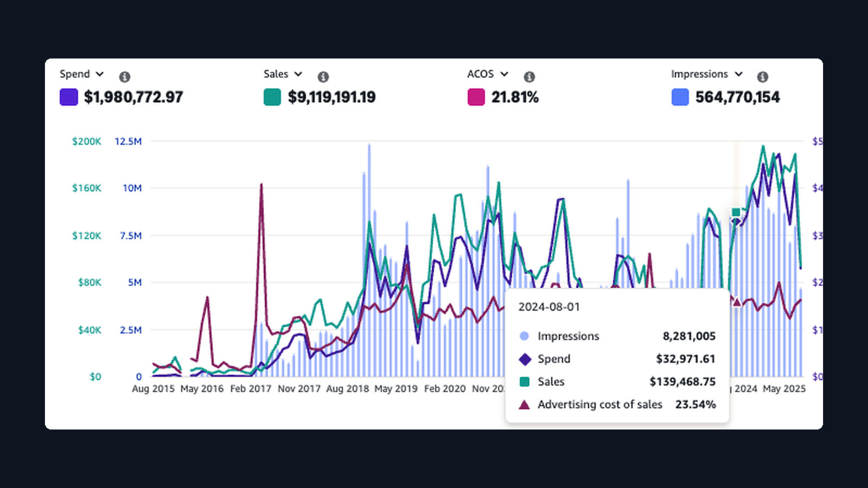Open the info icon next to Impressions

pyautogui.click(x=763, y=76)
